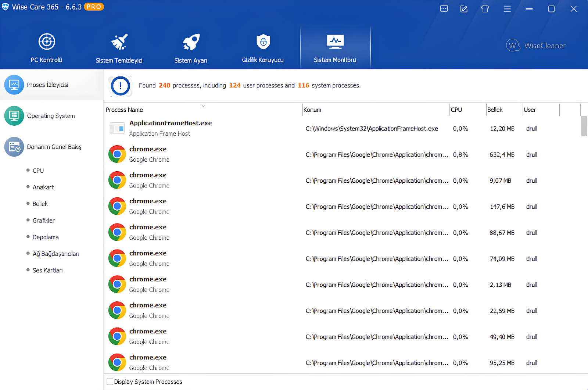
Task: Click the WiseCleaner logo link
Action: [536, 46]
